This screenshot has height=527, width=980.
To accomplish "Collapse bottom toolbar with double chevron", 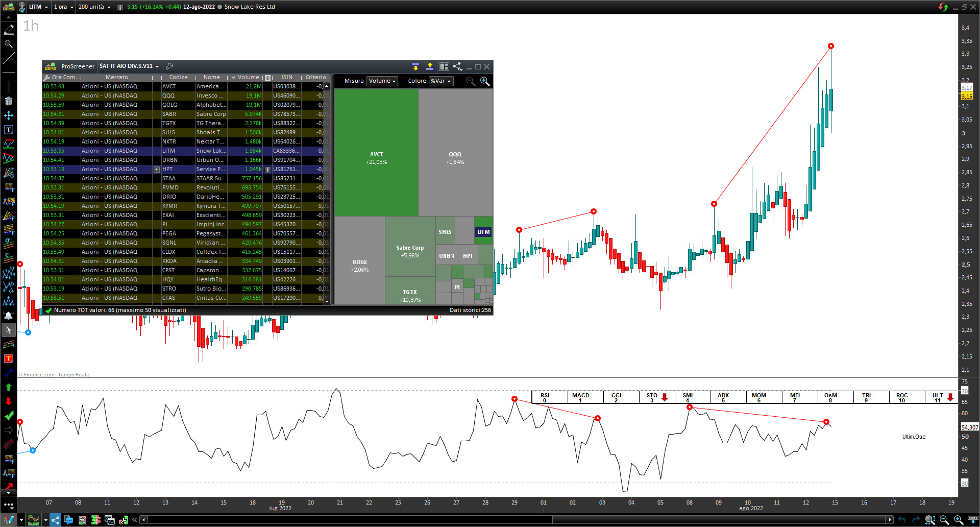I will pyautogui.click(x=135, y=520).
